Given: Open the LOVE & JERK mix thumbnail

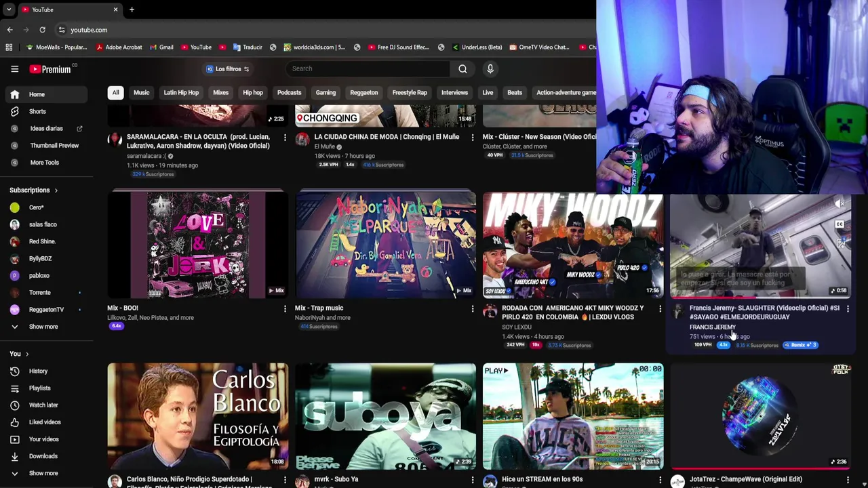Looking at the screenshot, I should point(197,245).
